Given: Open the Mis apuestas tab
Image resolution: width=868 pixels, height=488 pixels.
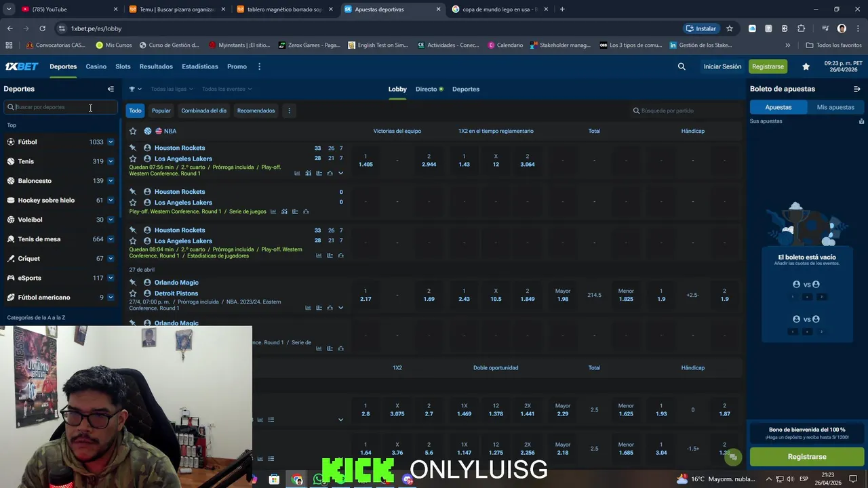Looking at the screenshot, I should point(835,107).
